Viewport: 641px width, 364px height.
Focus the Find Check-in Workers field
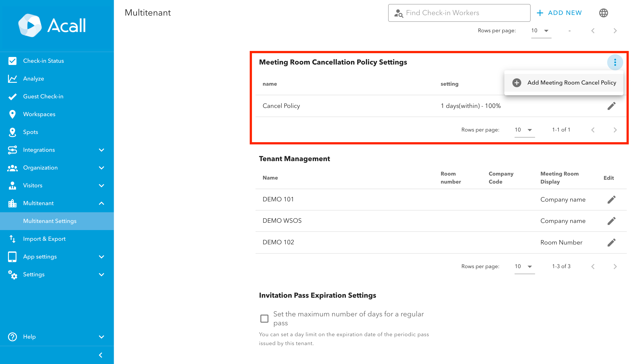[x=459, y=13]
